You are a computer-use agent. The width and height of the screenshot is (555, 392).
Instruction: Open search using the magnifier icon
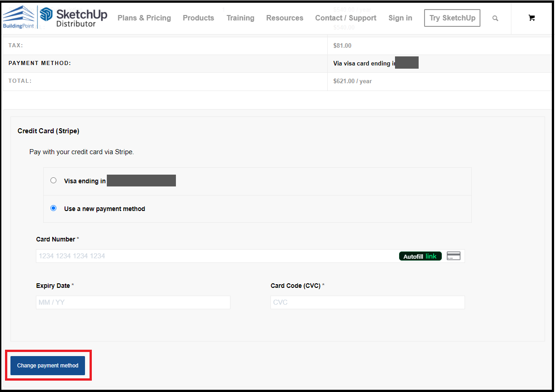click(x=495, y=18)
